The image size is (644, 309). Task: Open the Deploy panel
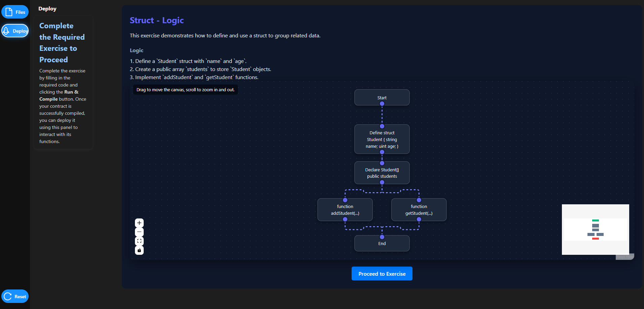tap(15, 31)
